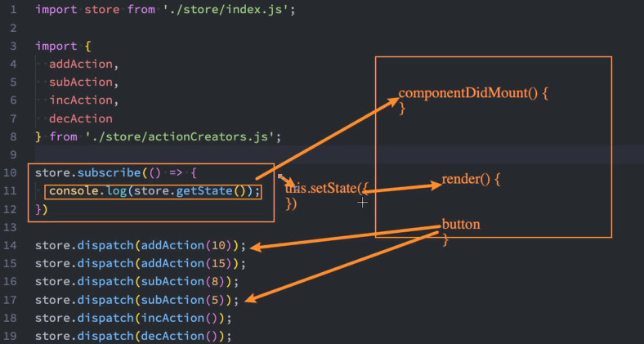
Task: Click line number 16 in the gutter
Action: pos(11,282)
